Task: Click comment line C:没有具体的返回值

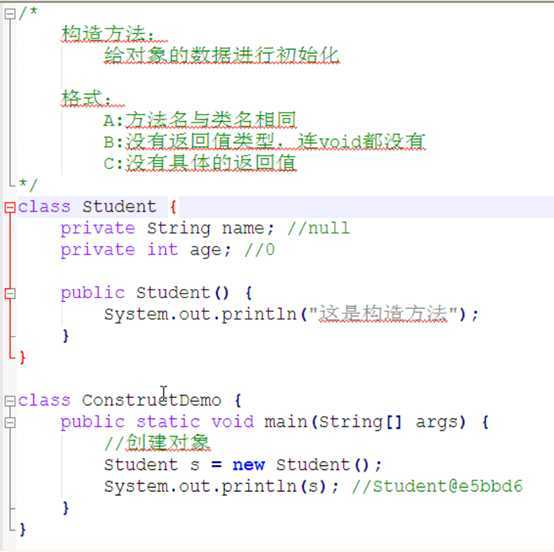Action: click(200, 163)
